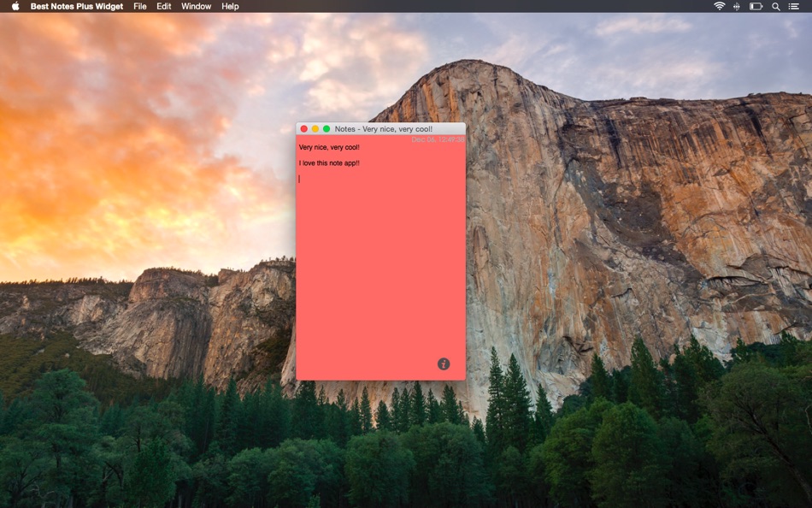
Task: Open the Apple menu
Action: click(x=15, y=6)
